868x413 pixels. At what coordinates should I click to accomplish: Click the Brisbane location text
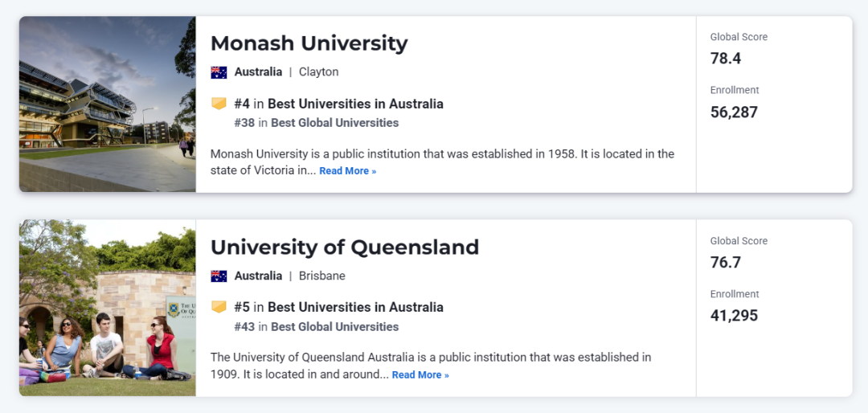click(321, 276)
